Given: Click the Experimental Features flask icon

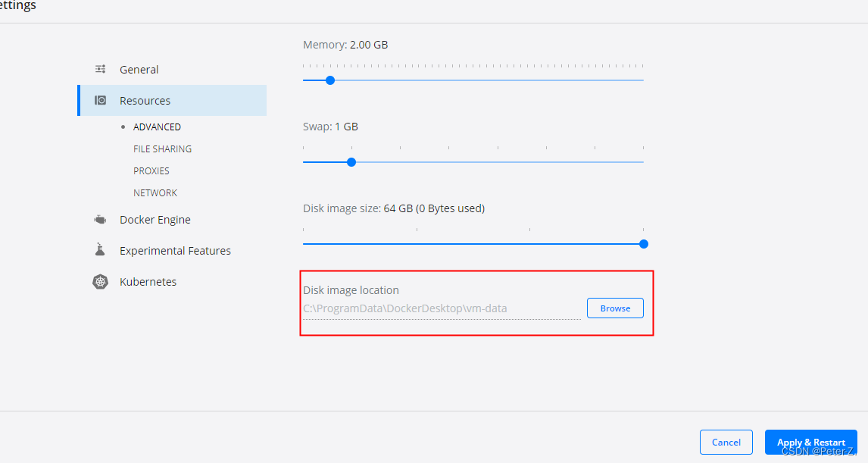Looking at the screenshot, I should tap(100, 249).
